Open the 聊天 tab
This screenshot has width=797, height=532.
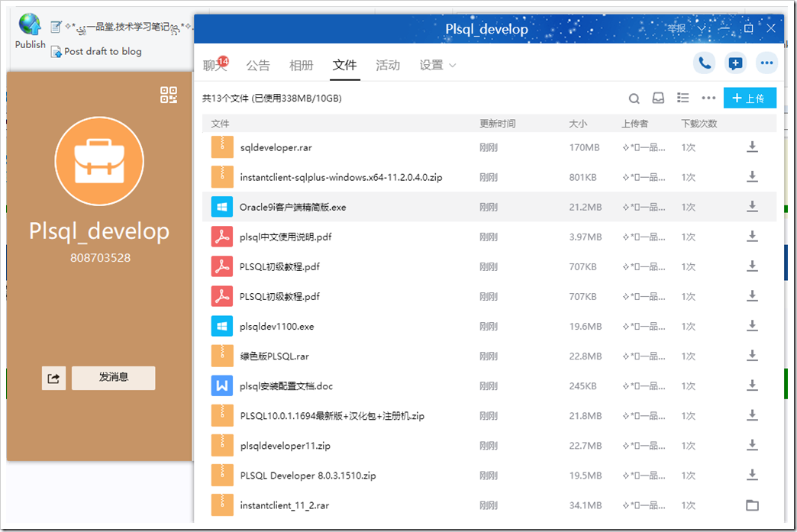tap(215, 65)
